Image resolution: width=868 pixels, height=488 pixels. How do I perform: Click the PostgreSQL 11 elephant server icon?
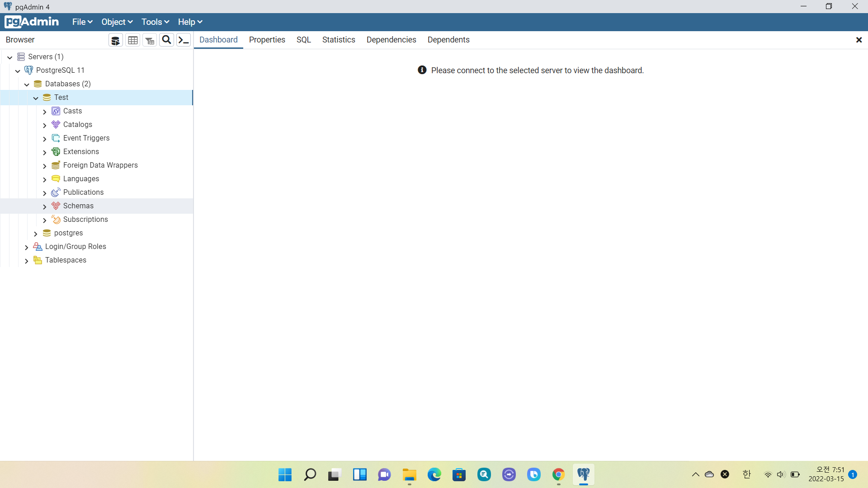pos(29,70)
